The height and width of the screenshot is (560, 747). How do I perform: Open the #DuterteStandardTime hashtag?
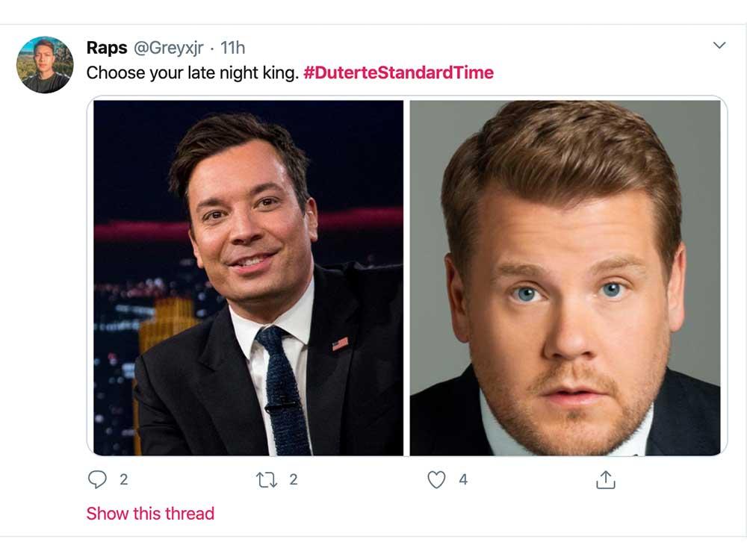click(x=398, y=73)
